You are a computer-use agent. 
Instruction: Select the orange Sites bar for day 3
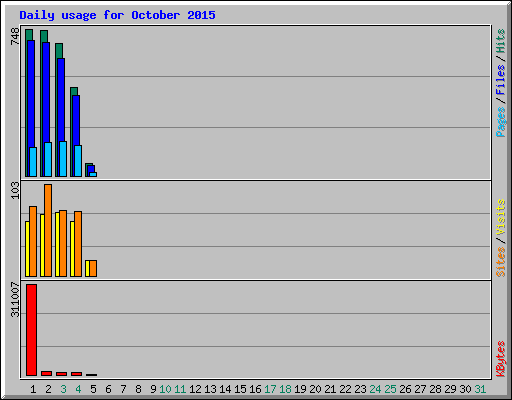(63, 243)
